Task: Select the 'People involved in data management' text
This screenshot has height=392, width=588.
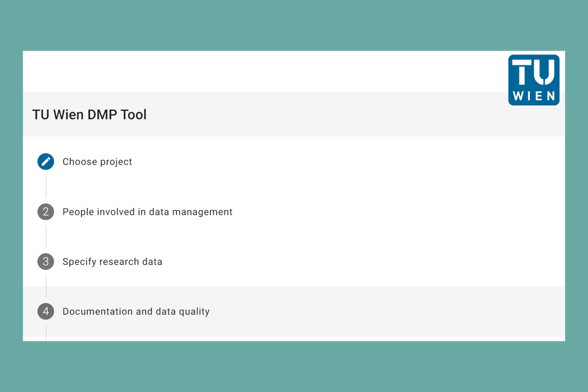Action: pos(147,212)
